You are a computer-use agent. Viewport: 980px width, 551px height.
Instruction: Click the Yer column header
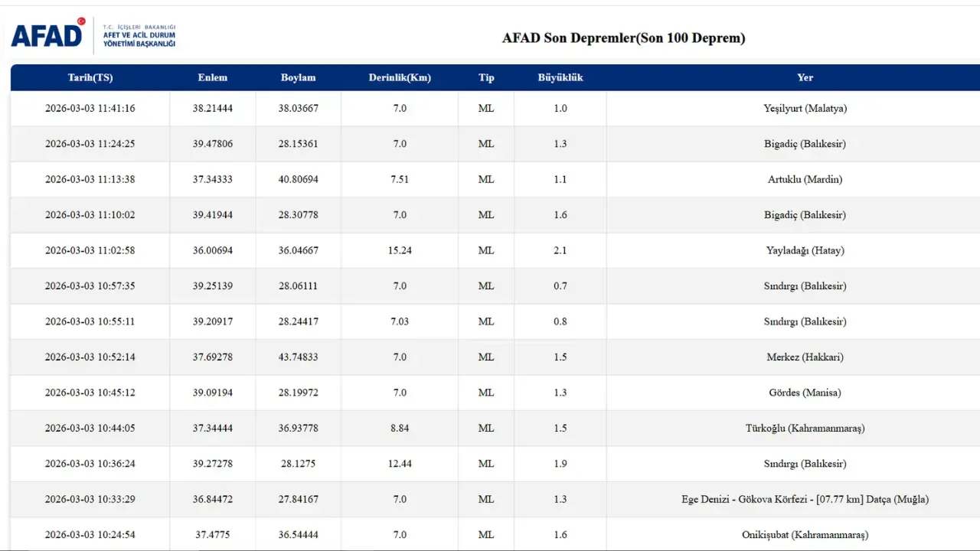click(805, 77)
